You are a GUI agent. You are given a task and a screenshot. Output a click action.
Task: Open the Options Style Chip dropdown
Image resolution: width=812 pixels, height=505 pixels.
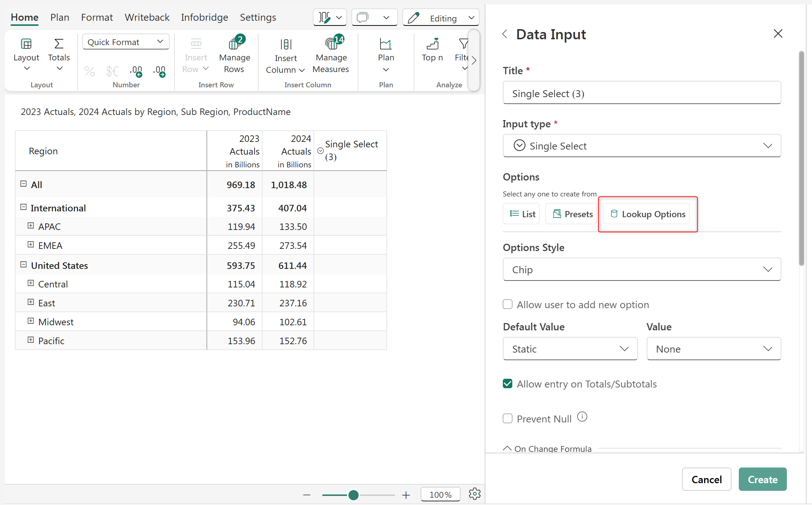coord(642,270)
